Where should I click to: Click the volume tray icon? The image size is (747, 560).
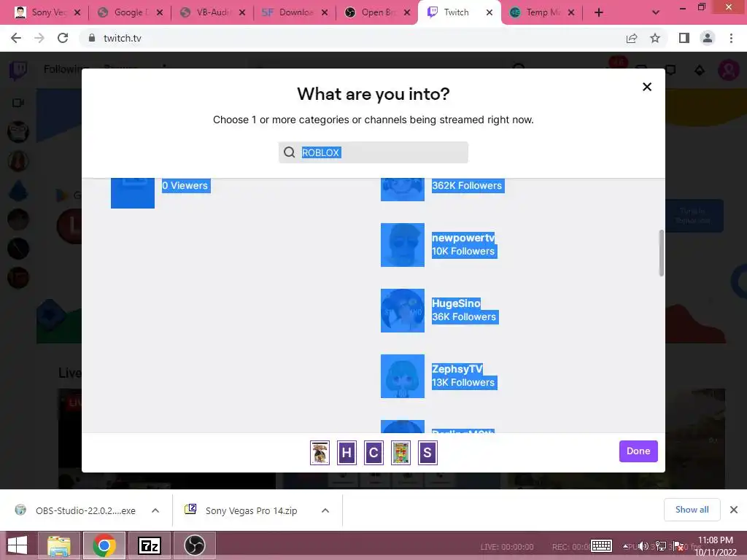643,546
